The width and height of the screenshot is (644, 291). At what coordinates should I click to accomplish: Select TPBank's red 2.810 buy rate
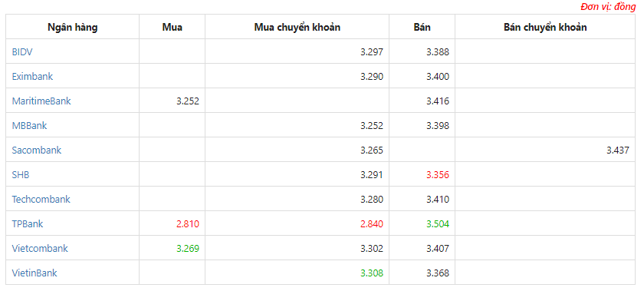[188, 224]
